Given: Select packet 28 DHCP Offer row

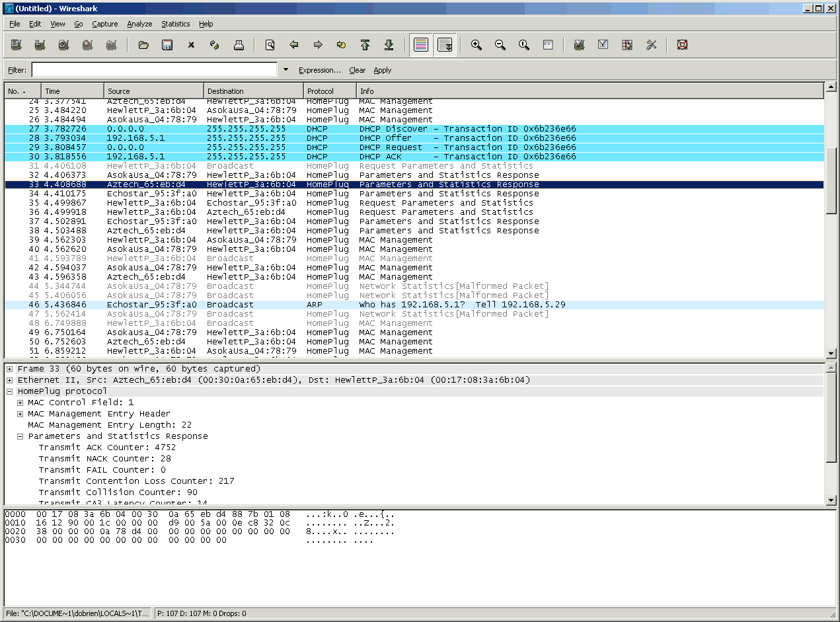Looking at the screenshot, I should (x=414, y=138).
